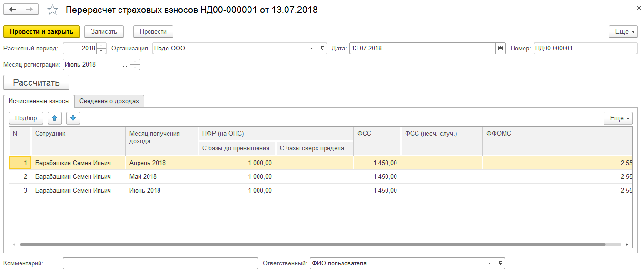
Task: Click the back navigation arrow
Action: 13,10
